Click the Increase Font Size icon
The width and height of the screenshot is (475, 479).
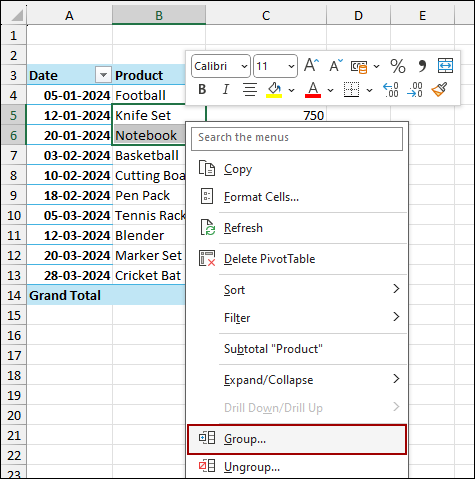(x=312, y=65)
